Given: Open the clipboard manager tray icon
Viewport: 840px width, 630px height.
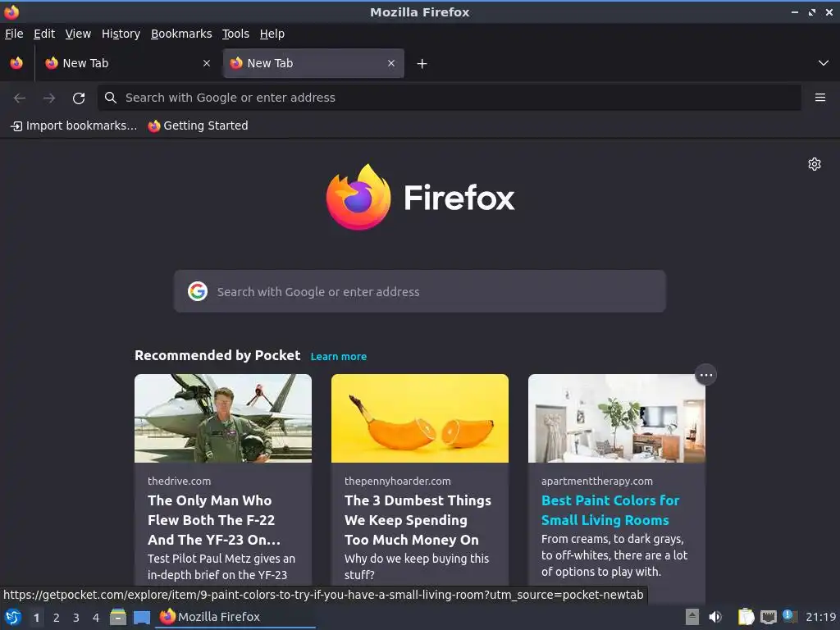Looking at the screenshot, I should click(x=746, y=617).
